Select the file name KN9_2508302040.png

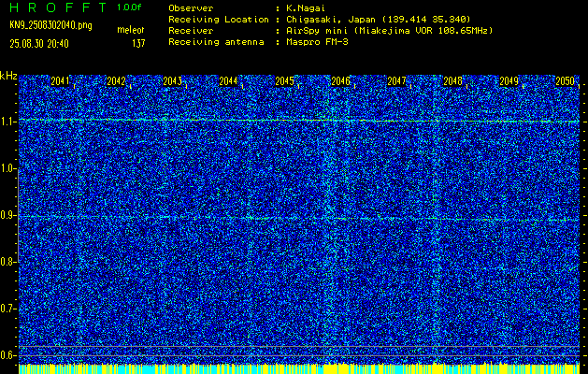pyautogui.click(x=50, y=25)
